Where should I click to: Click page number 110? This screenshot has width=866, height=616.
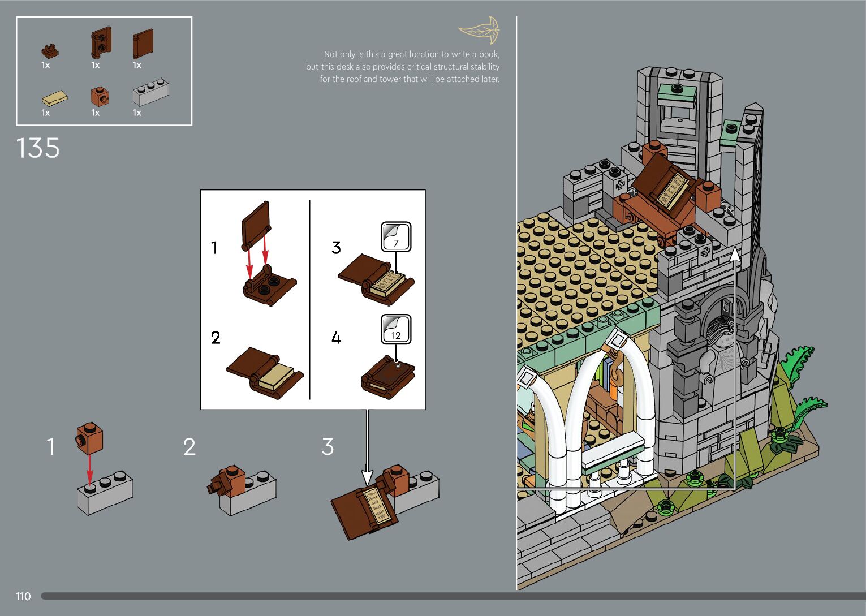[23, 596]
